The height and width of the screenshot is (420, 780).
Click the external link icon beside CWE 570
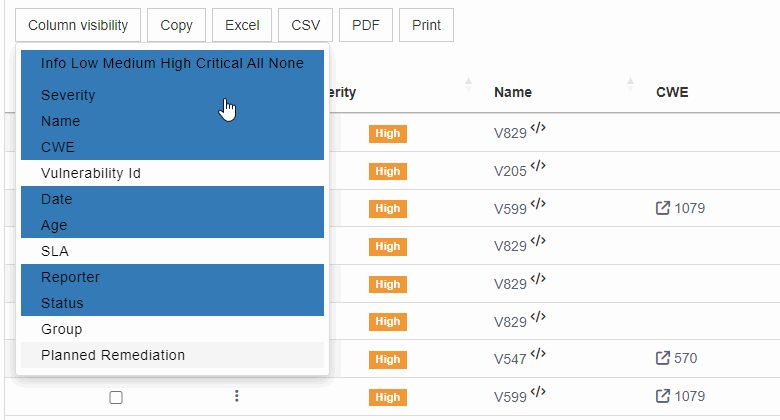click(662, 358)
